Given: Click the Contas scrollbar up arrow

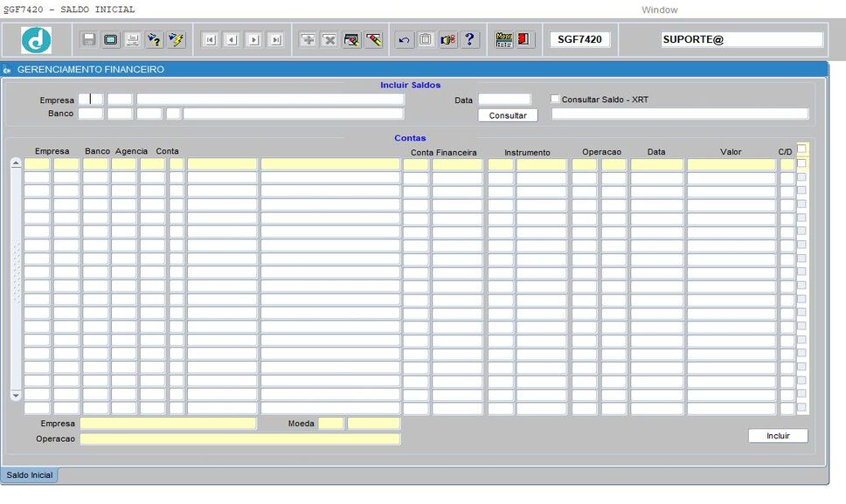Looking at the screenshot, I should (x=16, y=162).
